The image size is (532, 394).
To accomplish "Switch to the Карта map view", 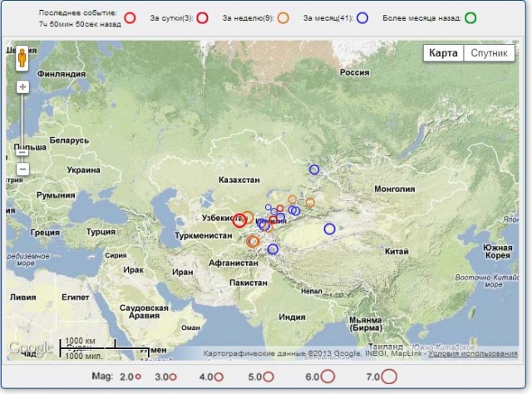I will (x=443, y=53).
